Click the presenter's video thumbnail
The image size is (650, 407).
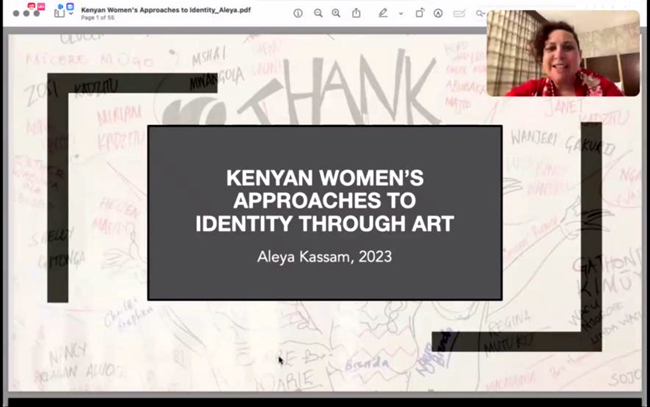[562, 54]
